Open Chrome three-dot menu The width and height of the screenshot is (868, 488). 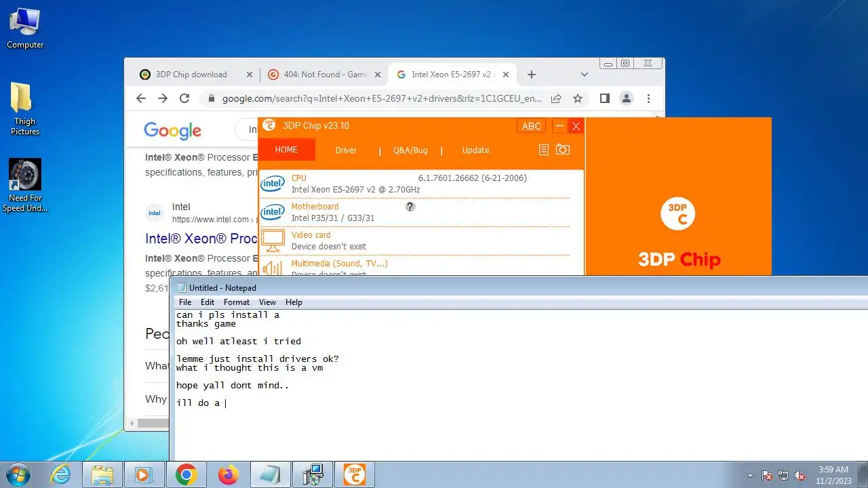(648, 98)
